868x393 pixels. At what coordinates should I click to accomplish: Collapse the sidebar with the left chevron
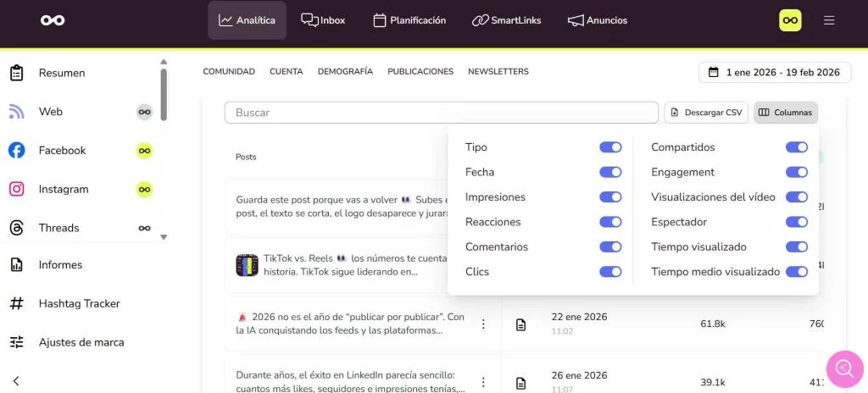(x=16, y=381)
